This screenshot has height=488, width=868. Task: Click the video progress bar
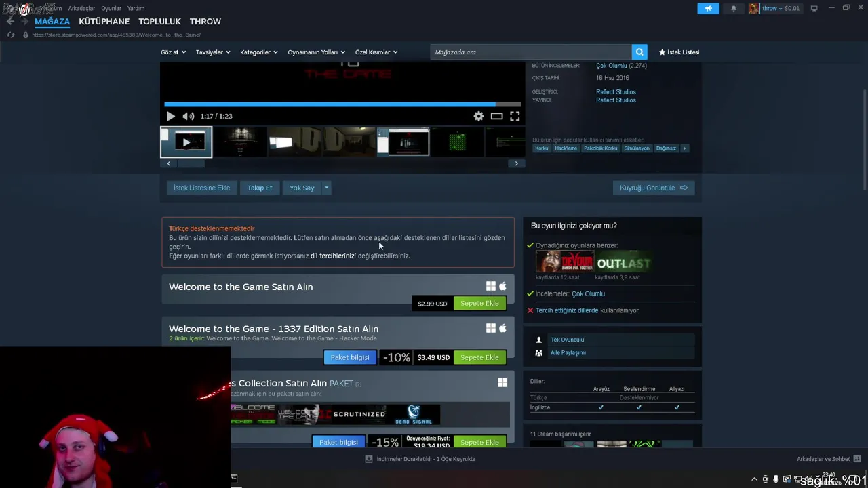click(342, 104)
